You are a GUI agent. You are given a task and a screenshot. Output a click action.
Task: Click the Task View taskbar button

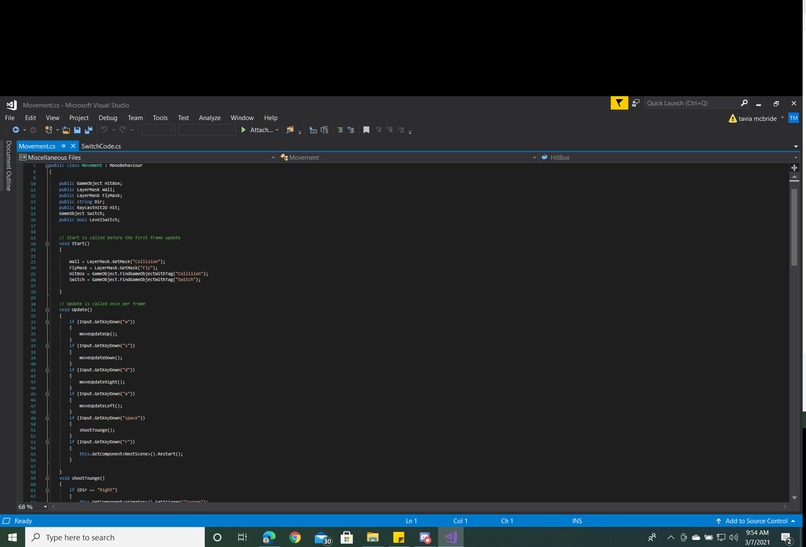242,537
